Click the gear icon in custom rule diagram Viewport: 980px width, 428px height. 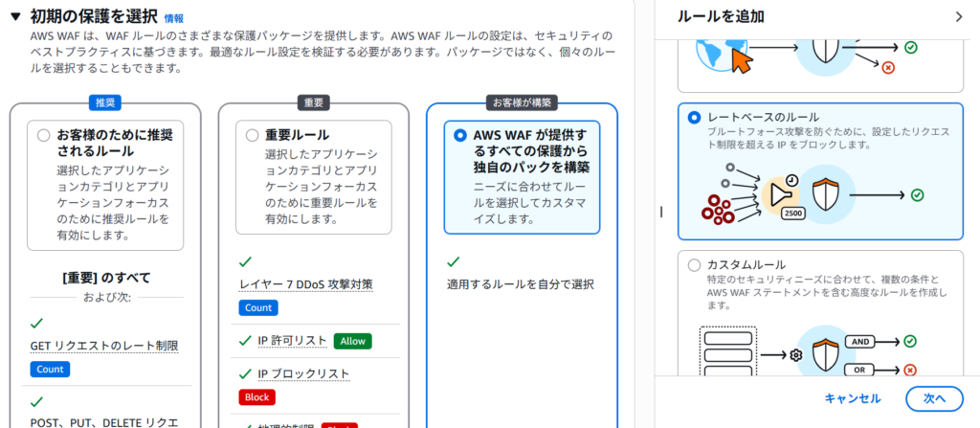[x=795, y=355]
